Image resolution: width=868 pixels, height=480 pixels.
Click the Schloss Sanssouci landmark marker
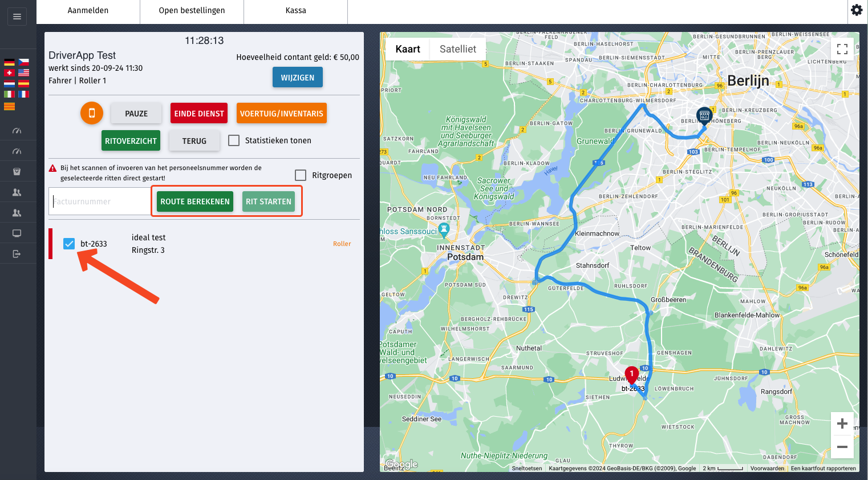(444, 229)
